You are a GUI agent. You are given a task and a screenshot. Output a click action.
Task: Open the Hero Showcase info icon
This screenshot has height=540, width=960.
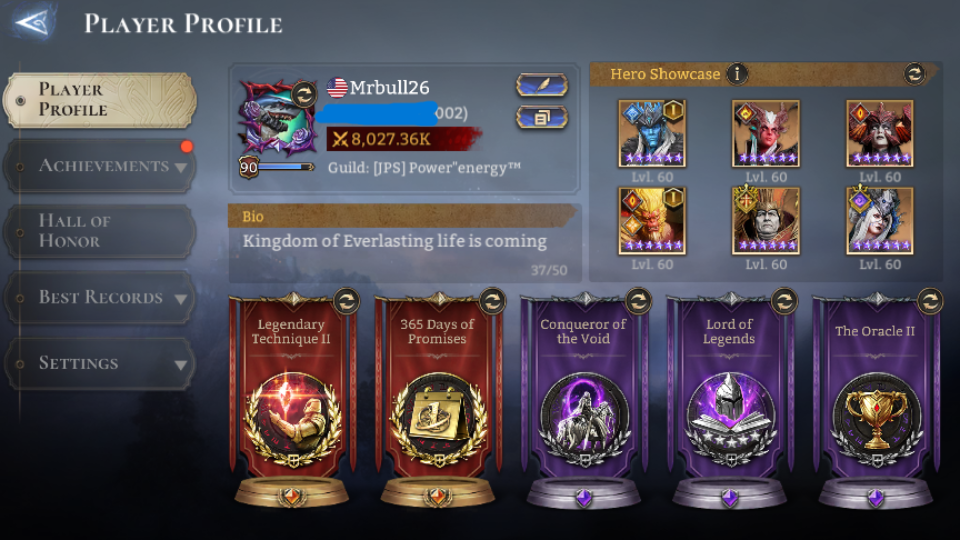coord(737,74)
